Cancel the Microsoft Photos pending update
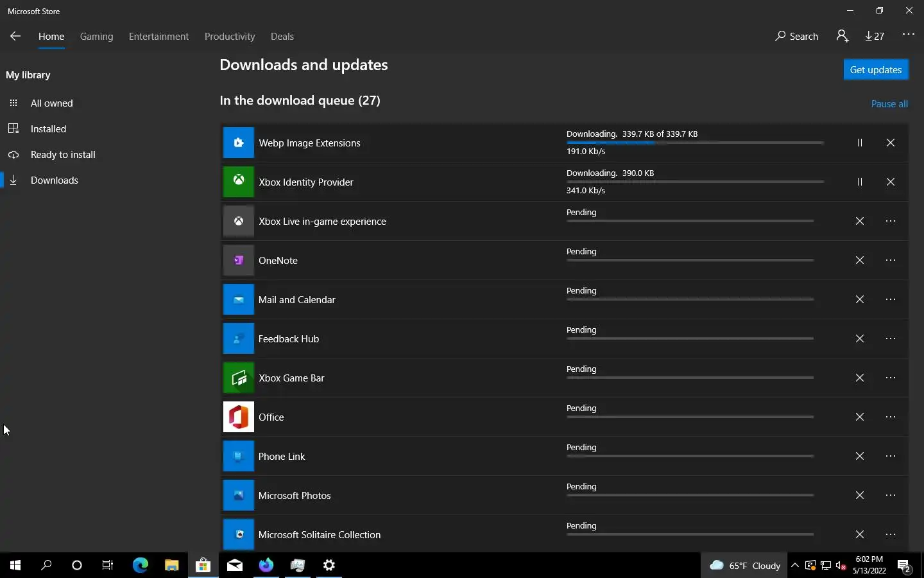This screenshot has height=578, width=924. (860, 495)
